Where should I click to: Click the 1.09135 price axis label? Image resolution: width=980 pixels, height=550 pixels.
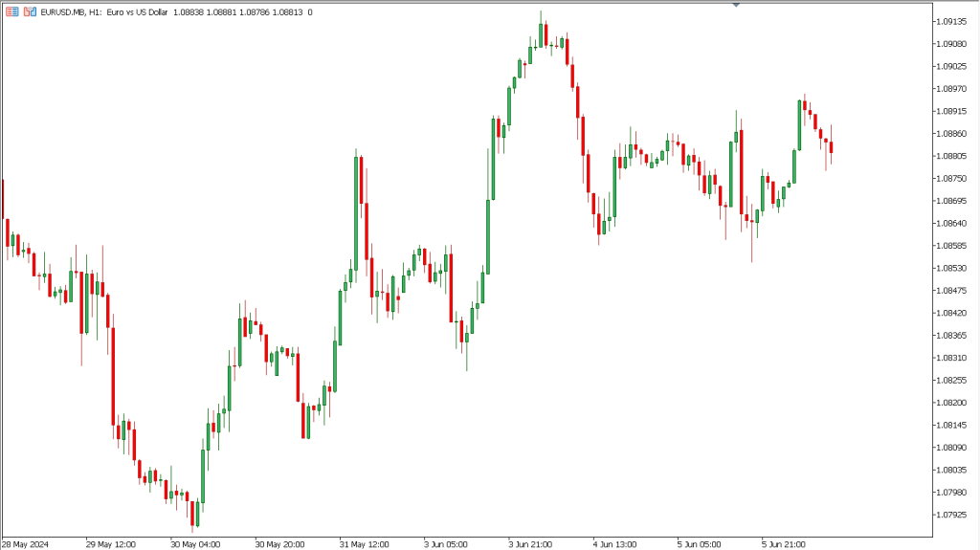coord(950,22)
